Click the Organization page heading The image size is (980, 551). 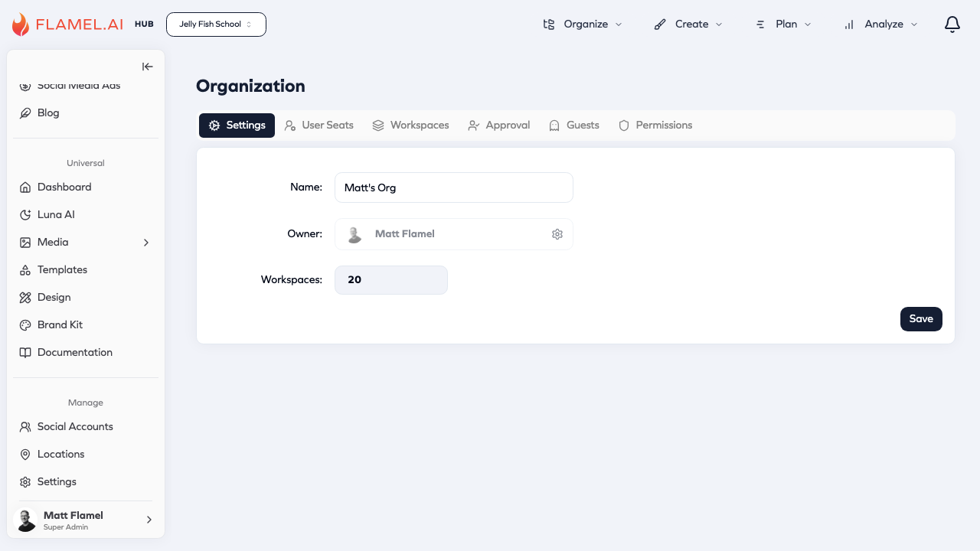point(250,86)
